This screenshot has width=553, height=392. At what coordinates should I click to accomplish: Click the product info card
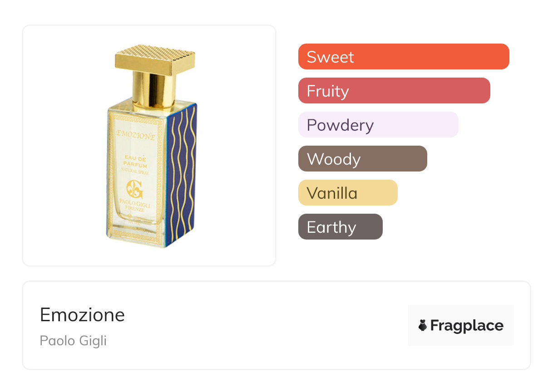276,325
